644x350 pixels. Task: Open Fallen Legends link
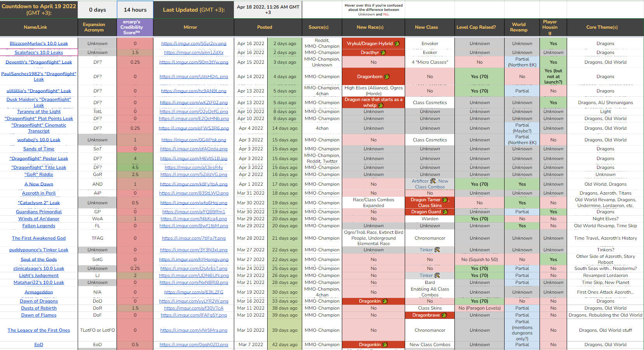click(x=39, y=226)
